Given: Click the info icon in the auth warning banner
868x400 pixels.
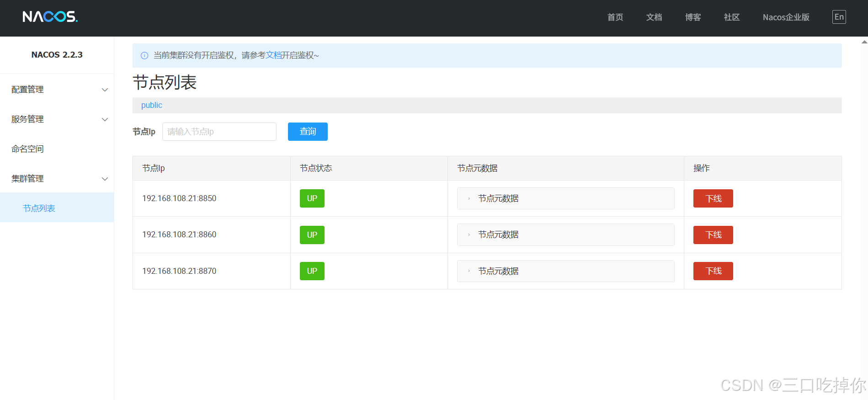Looking at the screenshot, I should 144,56.
